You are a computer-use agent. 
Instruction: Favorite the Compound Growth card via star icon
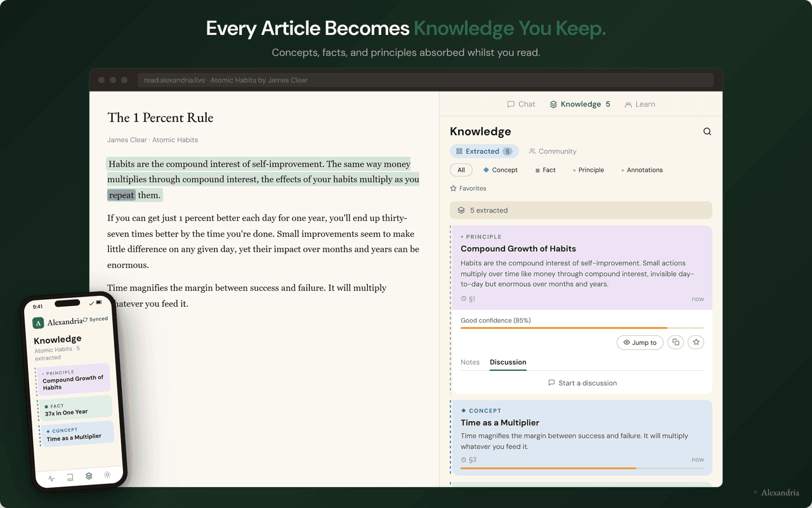coord(696,342)
